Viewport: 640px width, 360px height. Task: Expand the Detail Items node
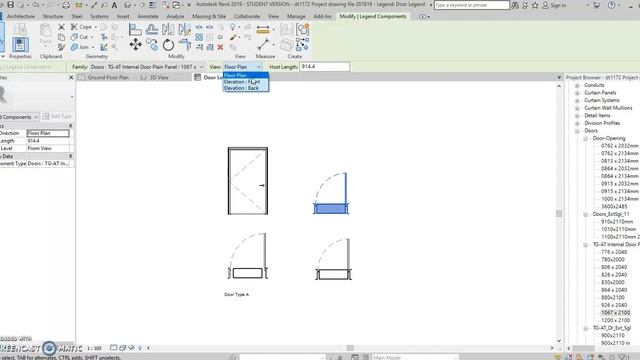point(578,116)
